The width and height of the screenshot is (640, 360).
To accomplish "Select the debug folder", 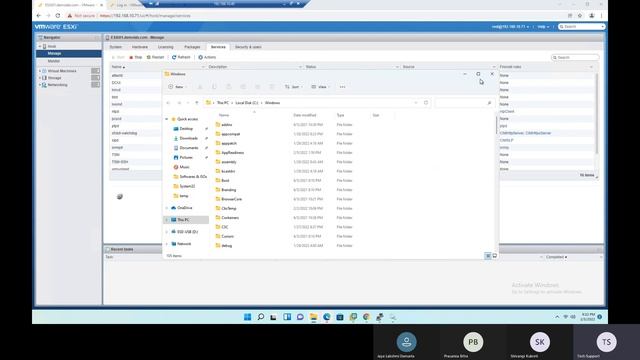I will click(x=227, y=246).
